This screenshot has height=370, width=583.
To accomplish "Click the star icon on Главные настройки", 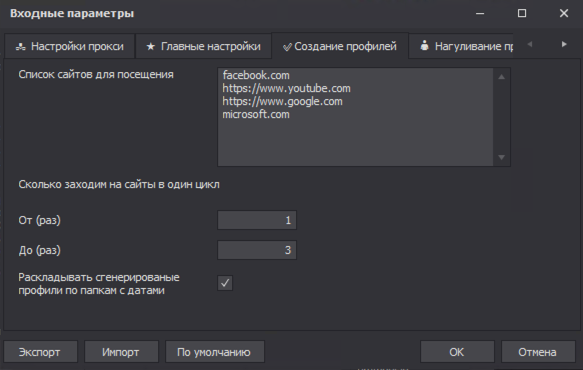I will (x=151, y=46).
